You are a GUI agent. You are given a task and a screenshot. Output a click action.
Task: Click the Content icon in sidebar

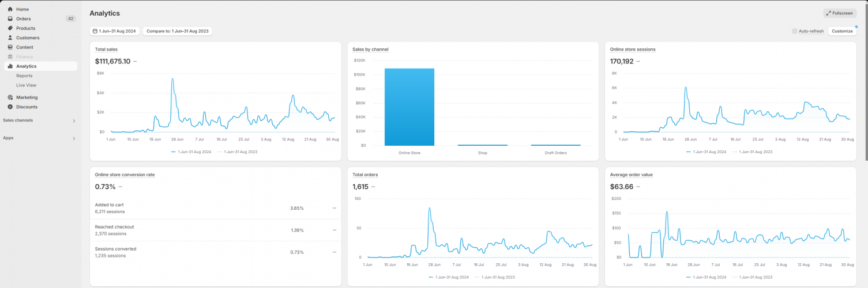pyautogui.click(x=10, y=47)
